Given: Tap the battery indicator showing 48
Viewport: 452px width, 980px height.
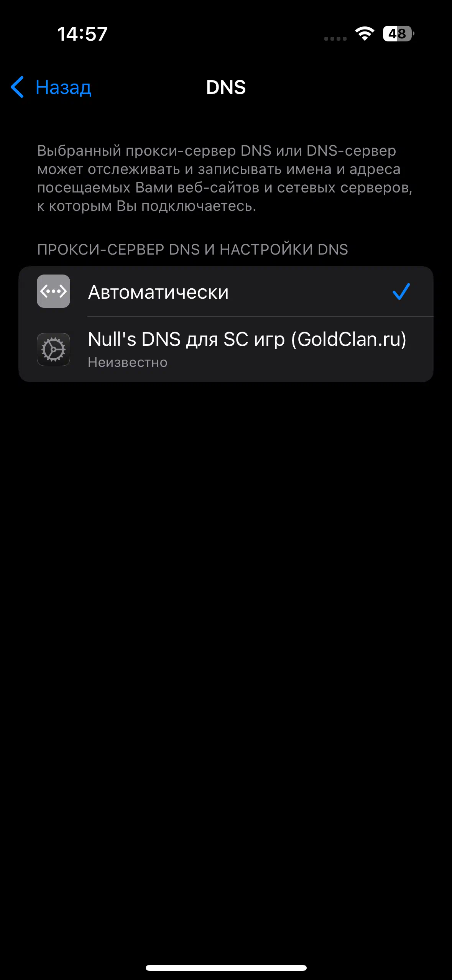Looking at the screenshot, I should 398,34.
